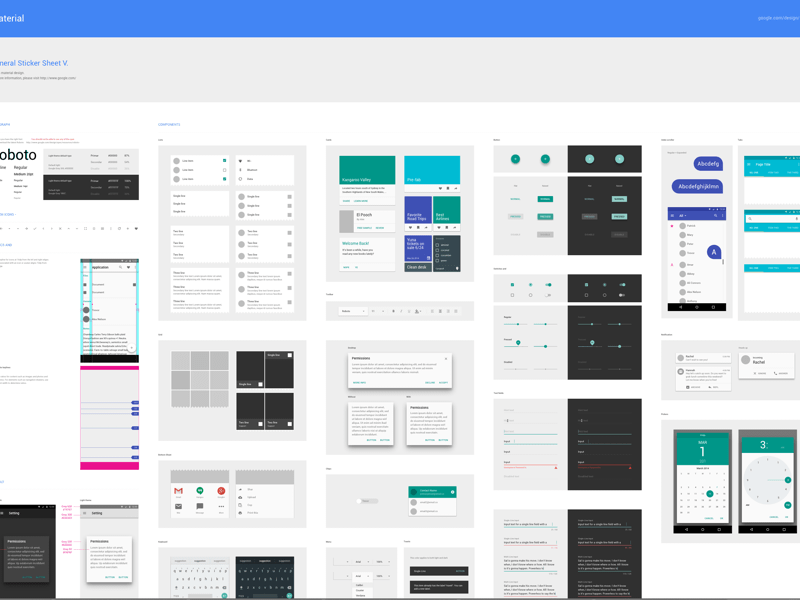The image size is (800, 600).
Task: Select the ALL ONE tab on the teal toolbar
Action: 752,171
